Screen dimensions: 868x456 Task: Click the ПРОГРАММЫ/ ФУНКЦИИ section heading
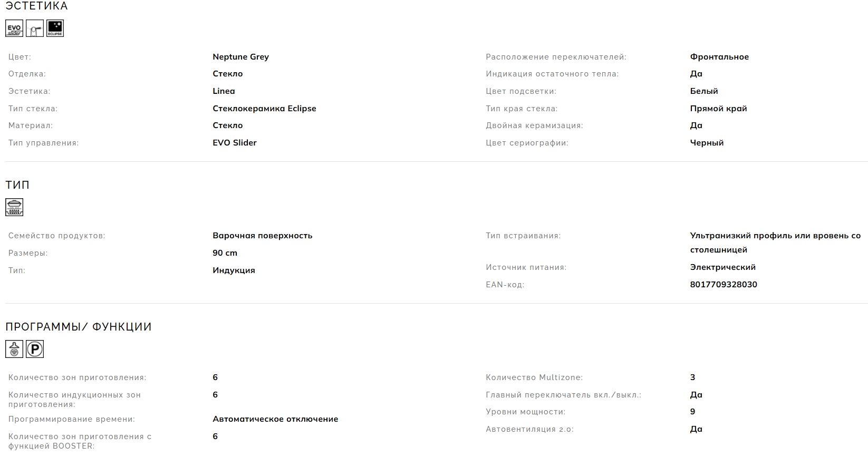pos(79,327)
